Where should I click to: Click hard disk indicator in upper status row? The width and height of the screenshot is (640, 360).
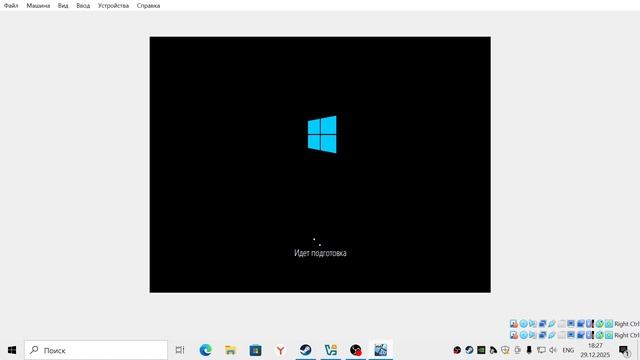click(514, 324)
